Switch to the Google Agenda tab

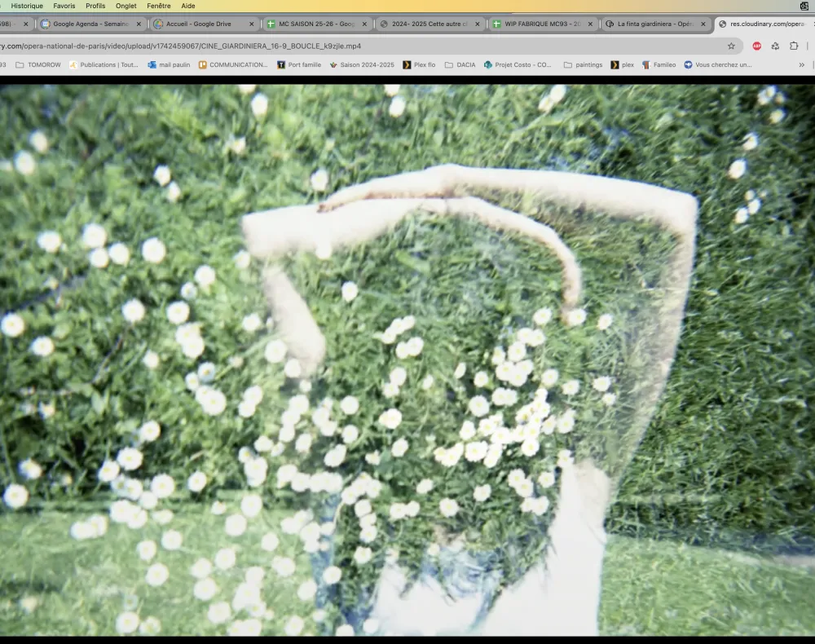coord(90,24)
